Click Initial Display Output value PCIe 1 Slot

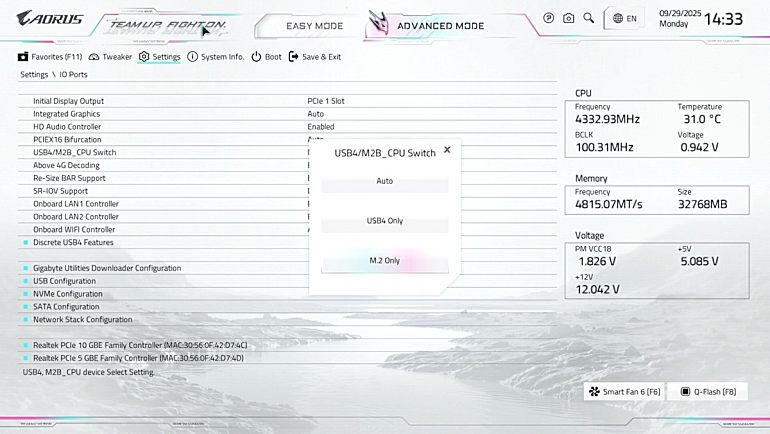click(x=326, y=101)
